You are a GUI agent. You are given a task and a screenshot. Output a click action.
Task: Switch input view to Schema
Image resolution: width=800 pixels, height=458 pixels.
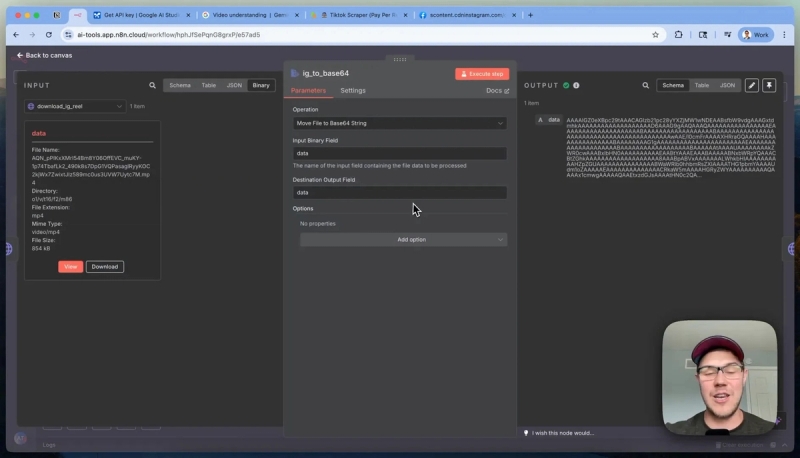point(180,85)
